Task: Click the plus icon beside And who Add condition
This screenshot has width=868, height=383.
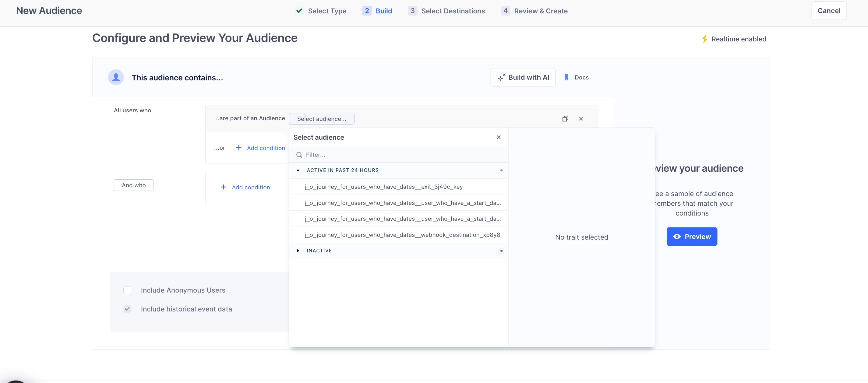Action: (x=224, y=187)
